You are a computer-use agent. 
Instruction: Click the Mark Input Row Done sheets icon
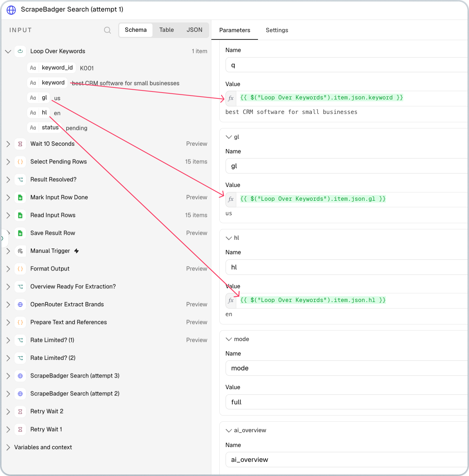click(20, 197)
